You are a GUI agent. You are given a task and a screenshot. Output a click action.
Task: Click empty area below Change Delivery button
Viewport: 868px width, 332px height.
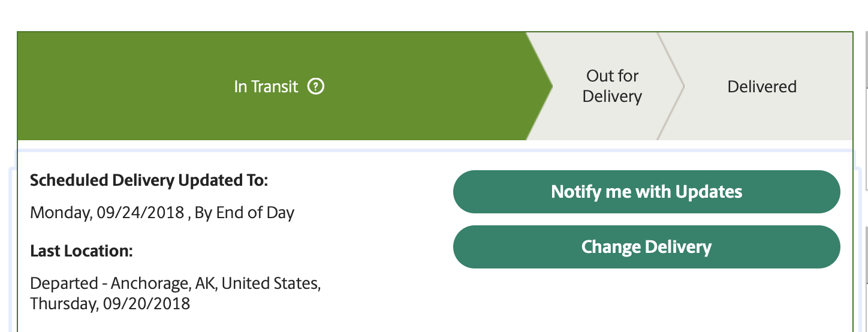pos(647,300)
